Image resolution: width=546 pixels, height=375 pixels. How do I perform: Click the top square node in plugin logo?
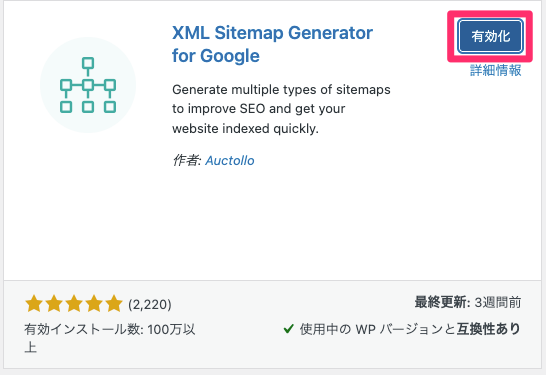tap(88, 63)
